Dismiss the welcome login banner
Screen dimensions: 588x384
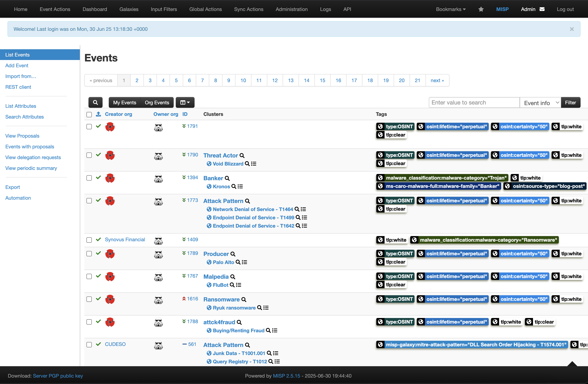pos(572,29)
